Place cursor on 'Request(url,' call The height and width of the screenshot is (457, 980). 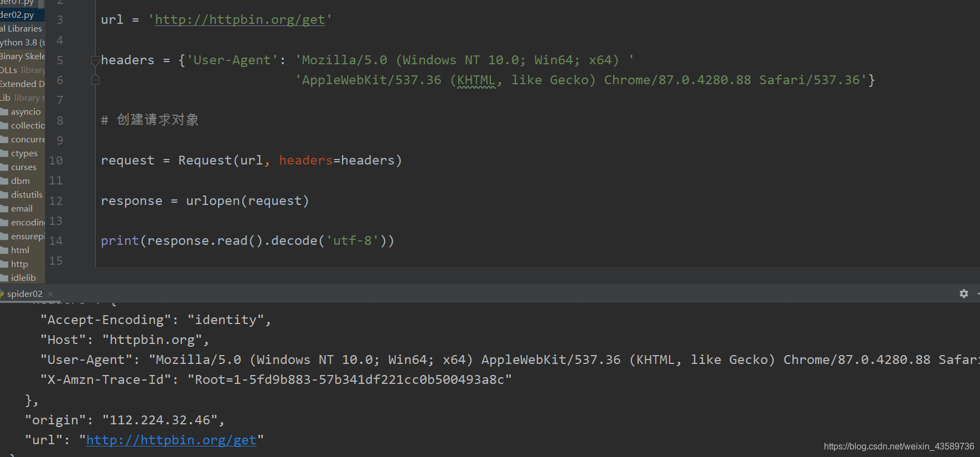(224, 161)
